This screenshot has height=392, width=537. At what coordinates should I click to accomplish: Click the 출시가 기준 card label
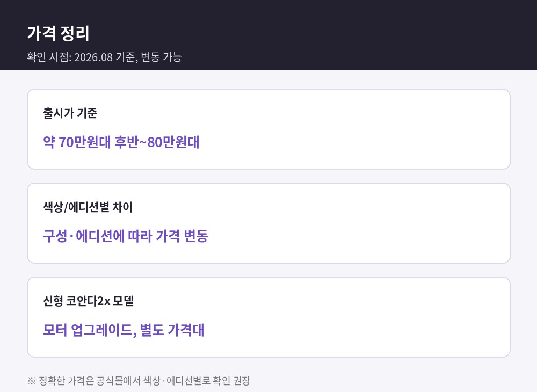tap(70, 113)
